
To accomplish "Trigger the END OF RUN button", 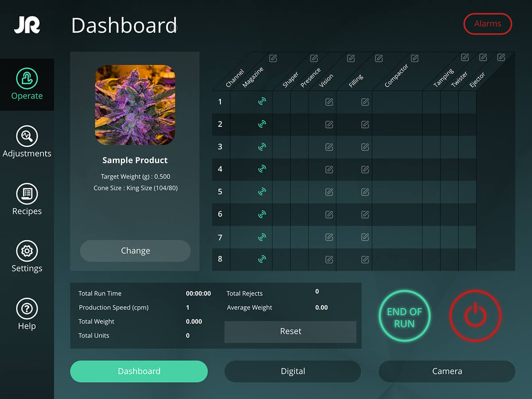I will tap(404, 316).
